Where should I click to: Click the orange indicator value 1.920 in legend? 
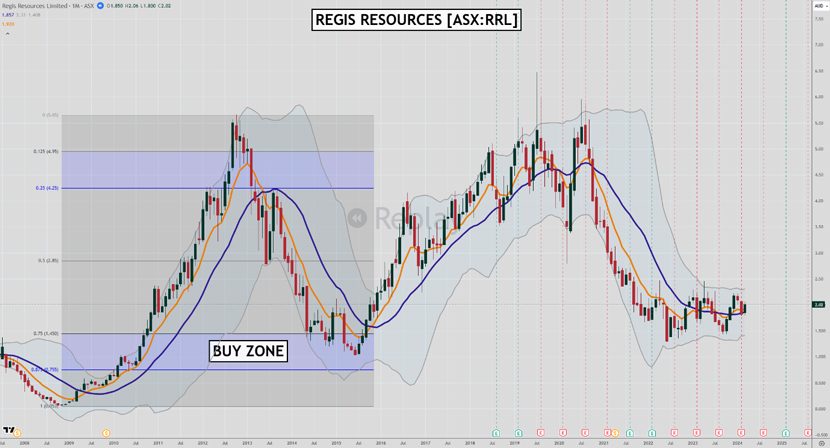(7, 24)
